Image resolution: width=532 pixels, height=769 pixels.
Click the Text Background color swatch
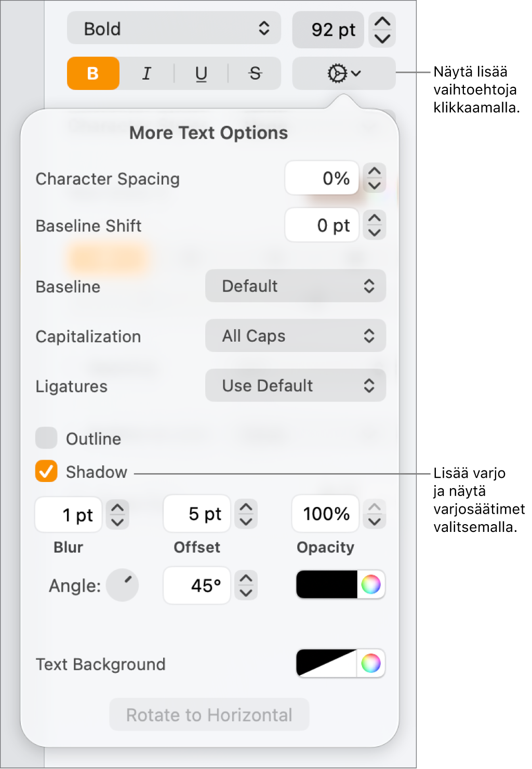[x=327, y=663]
